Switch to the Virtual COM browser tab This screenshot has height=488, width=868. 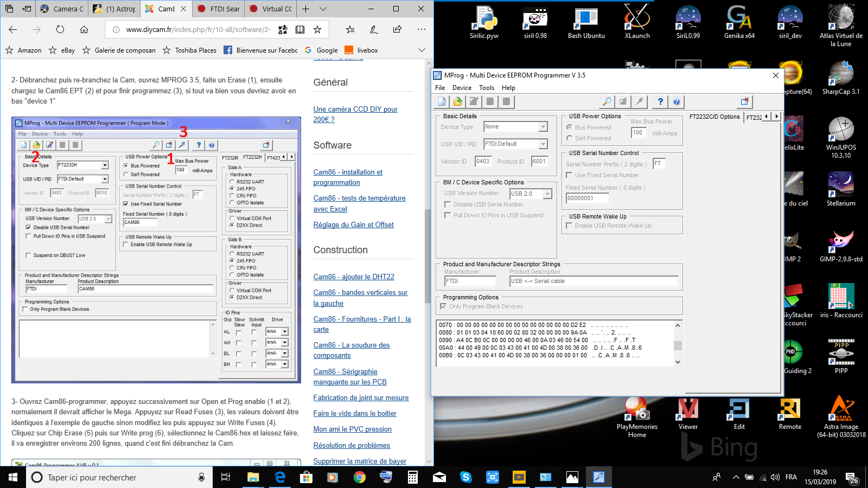(270, 9)
